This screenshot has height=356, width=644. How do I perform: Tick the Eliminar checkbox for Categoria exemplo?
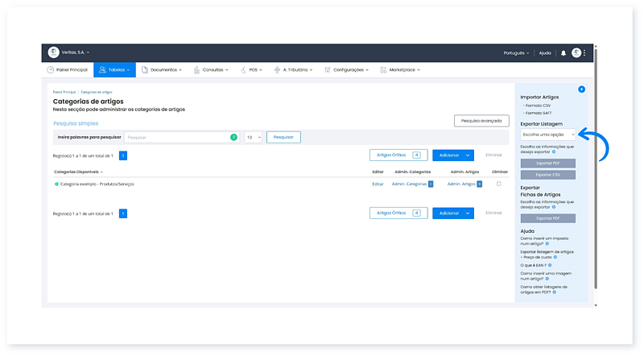coord(498,184)
